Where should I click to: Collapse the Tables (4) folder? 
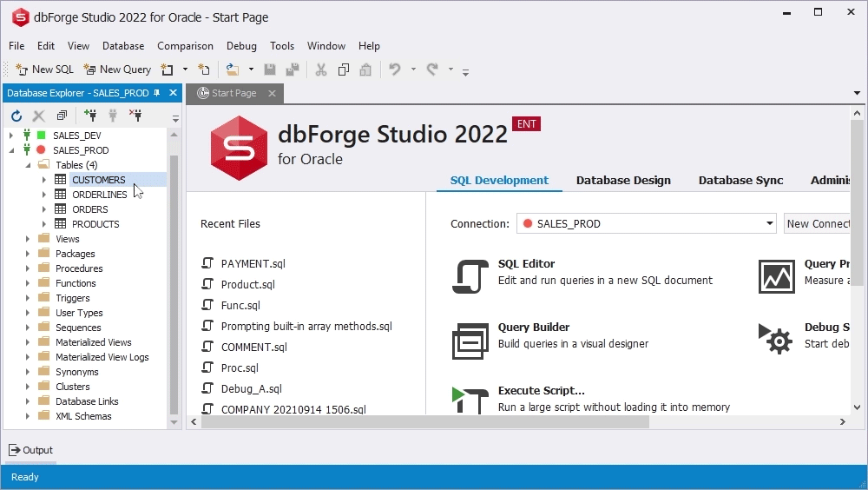28,165
